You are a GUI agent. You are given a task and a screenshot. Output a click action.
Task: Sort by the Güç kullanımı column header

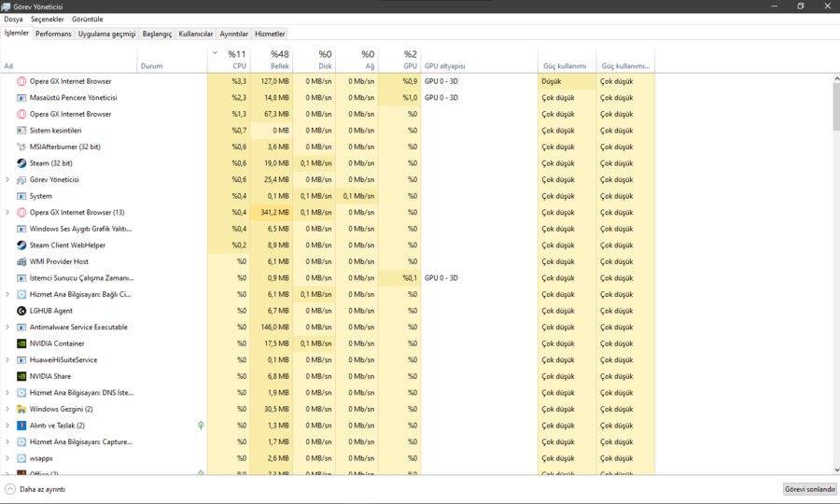coord(567,60)
